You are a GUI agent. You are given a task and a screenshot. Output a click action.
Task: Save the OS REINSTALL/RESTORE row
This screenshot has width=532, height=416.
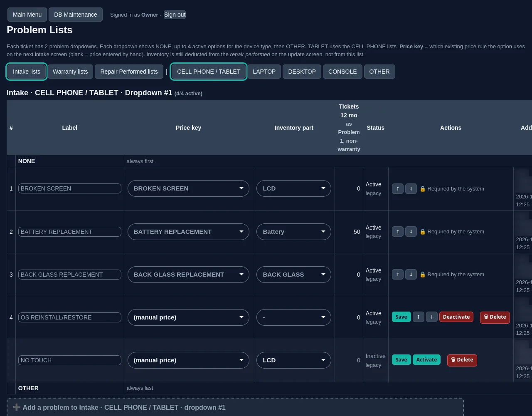pos(401,317)
